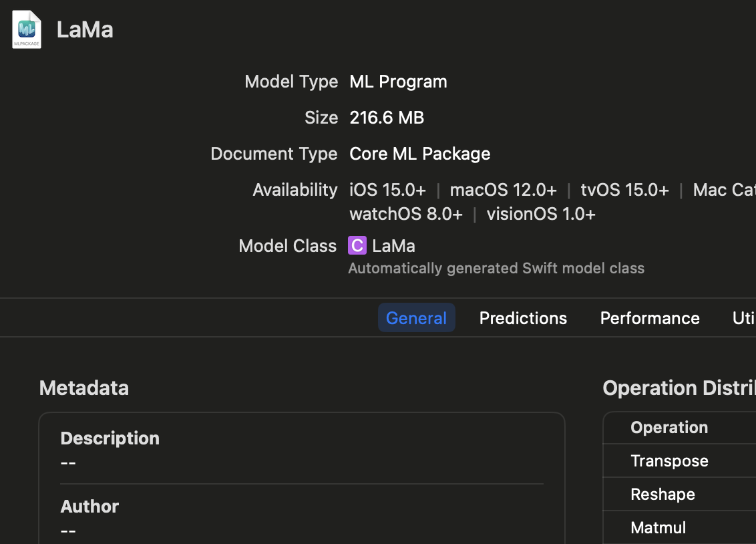
Task: Click the visionOS 1.0+ availability entry
Action: (x=541, y=214)
